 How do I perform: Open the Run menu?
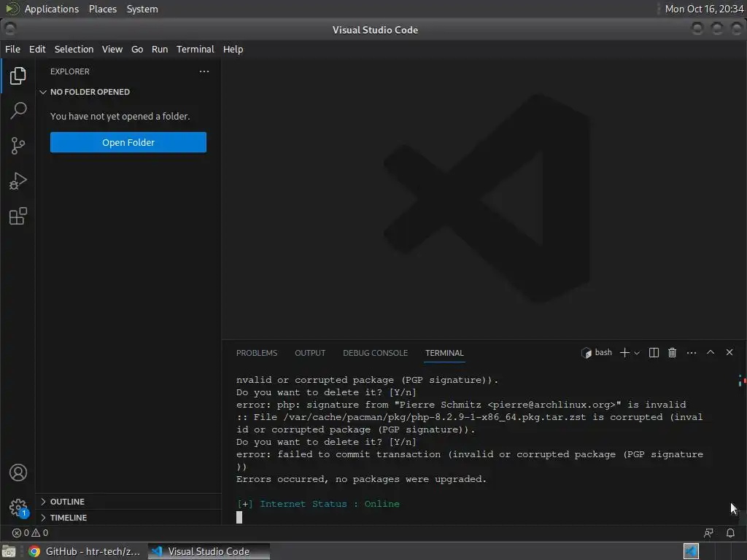click(160, 49)
